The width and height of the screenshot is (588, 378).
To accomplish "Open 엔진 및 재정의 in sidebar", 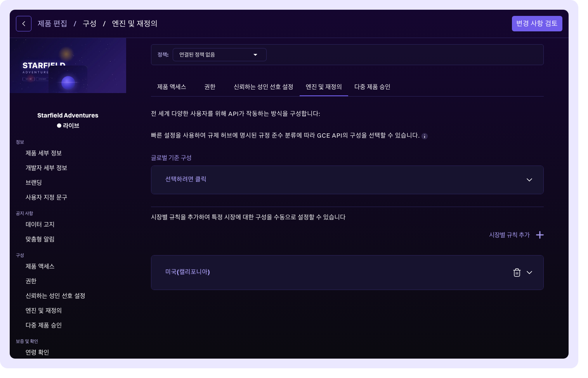I will 44,311.
